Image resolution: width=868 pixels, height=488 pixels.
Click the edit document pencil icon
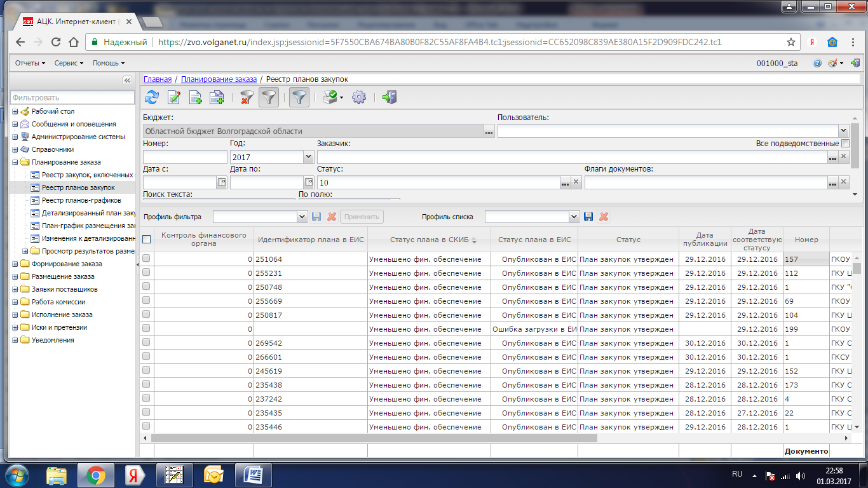(x=173, y=97)
